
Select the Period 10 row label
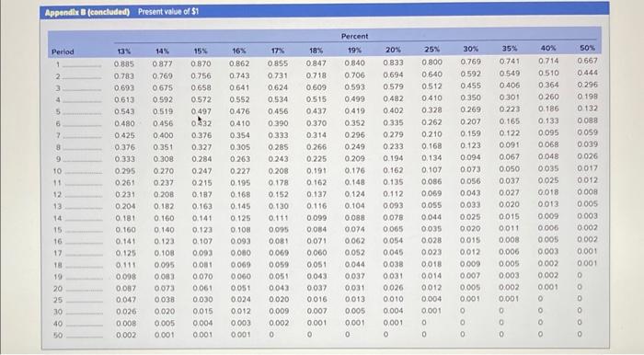[x=57, y=171]
